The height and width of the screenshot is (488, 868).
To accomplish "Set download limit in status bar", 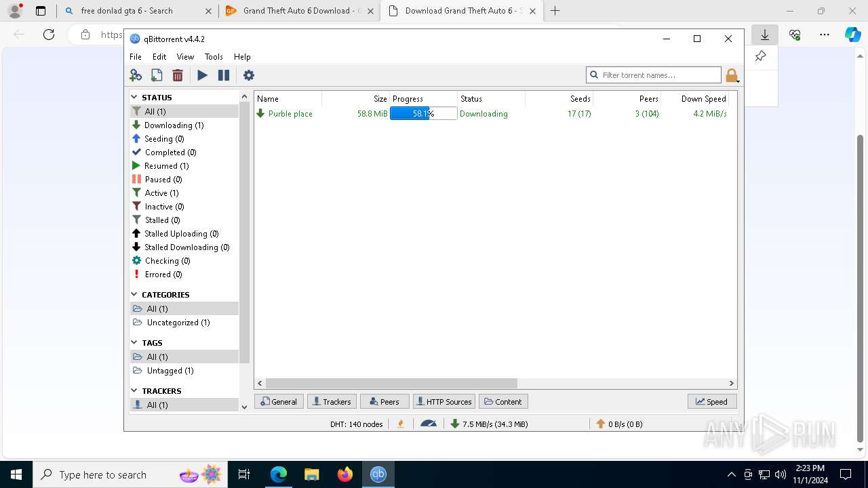I will coord(490,424).
